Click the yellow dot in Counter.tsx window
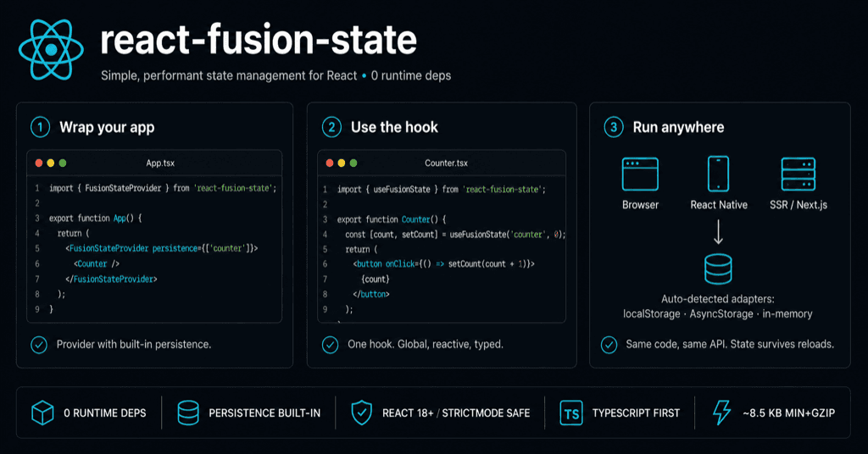This screenshot has width=868, height=454. [342, 163]
